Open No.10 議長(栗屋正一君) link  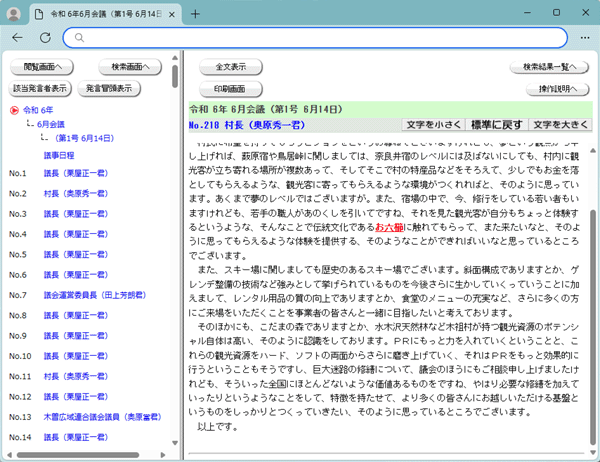point(76,356)
